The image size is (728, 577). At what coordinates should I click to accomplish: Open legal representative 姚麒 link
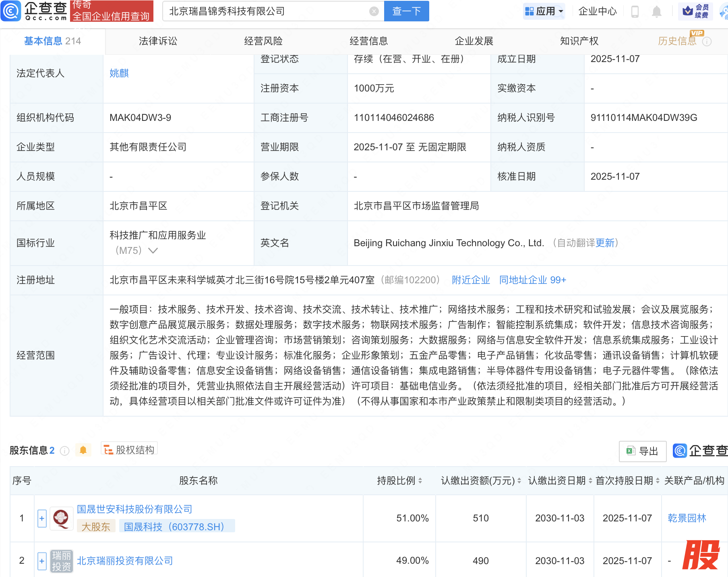pos(119,73)
